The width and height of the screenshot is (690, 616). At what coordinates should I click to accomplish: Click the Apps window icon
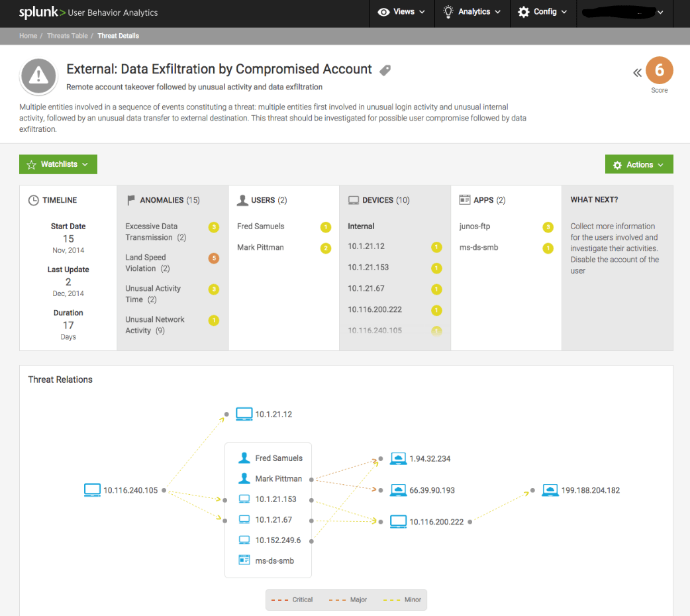coord(465,200)
